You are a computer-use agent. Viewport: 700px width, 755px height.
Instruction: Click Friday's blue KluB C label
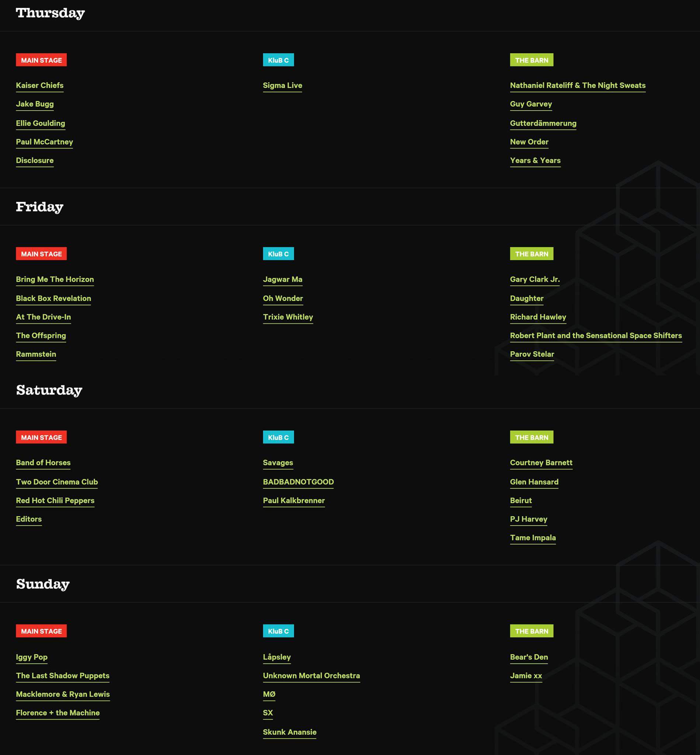coord(278,254)
